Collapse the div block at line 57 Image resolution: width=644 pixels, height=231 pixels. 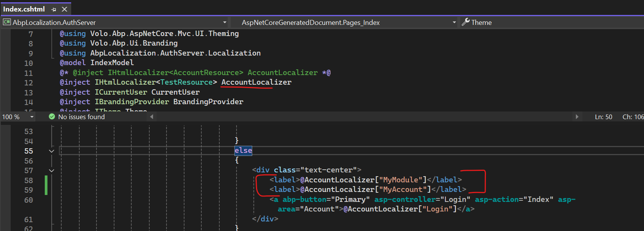tap(52, 170)
